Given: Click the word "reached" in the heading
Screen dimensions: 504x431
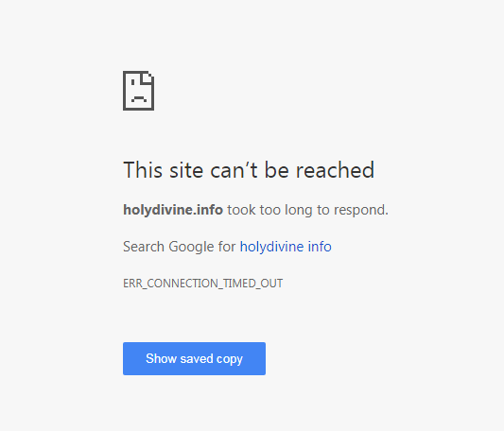Looking at the screenshot, I should pos(335,170).
